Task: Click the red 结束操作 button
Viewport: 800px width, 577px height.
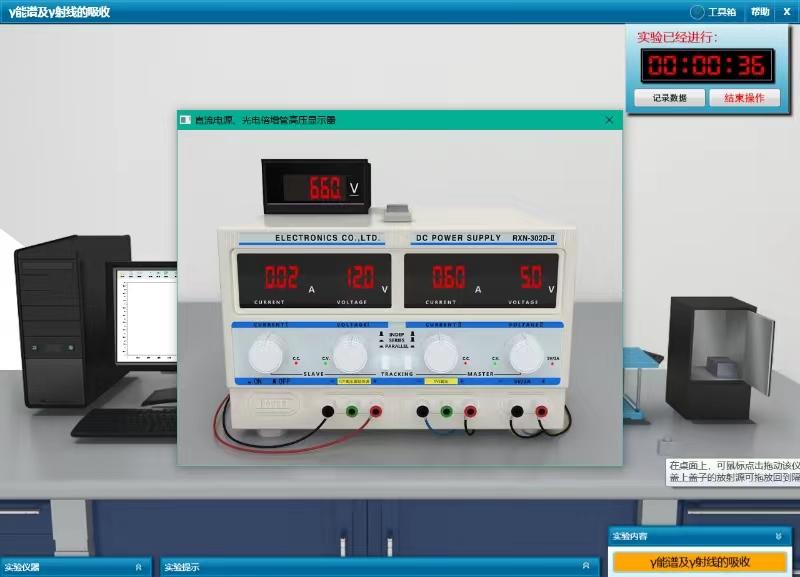Action: pyautogui.click(x=744, y=98)
